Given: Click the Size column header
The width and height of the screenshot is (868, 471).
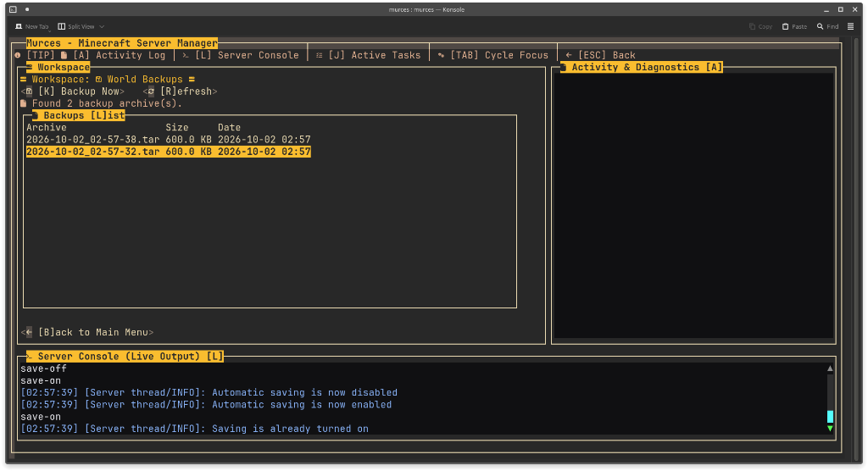Looking at the screenshot, I should pos(177,127).
